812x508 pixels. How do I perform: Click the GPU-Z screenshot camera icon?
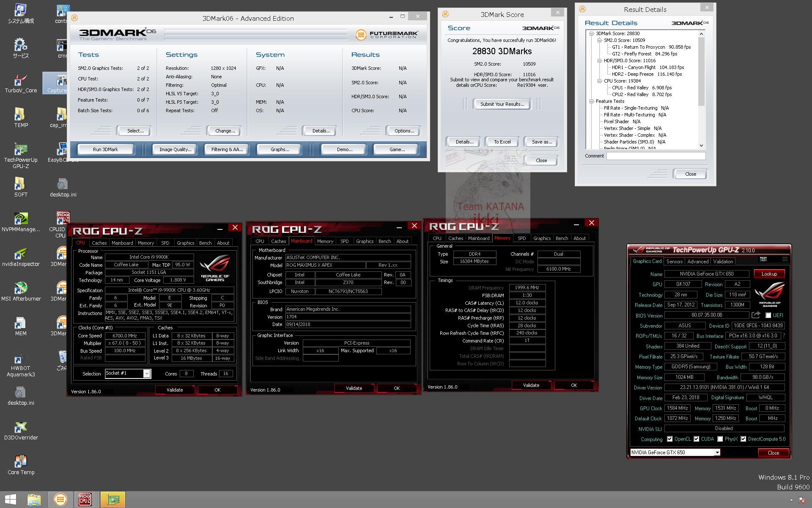click(x=763, y=259)
